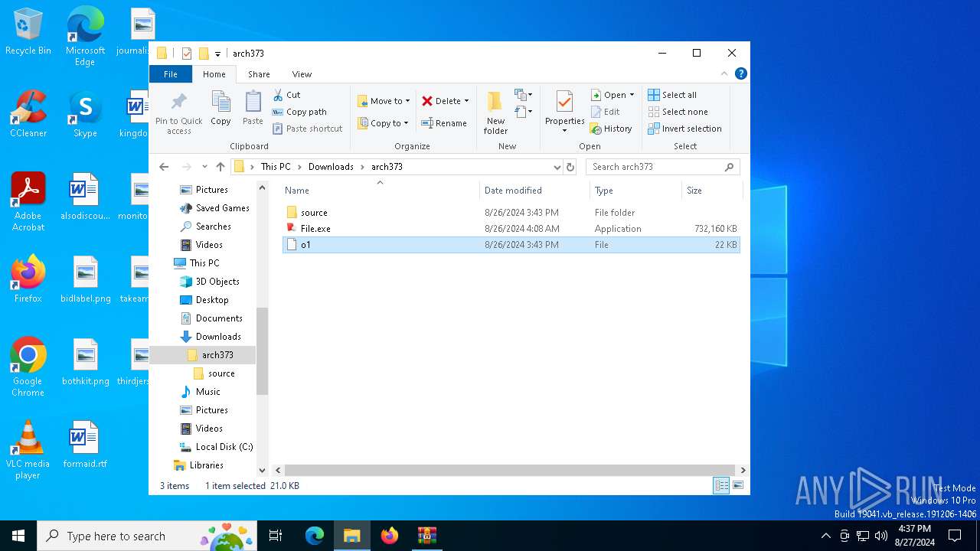This screenshot has width=980, height=551.
Task: Click the Copy ribbon button
Action: [220, 108]
